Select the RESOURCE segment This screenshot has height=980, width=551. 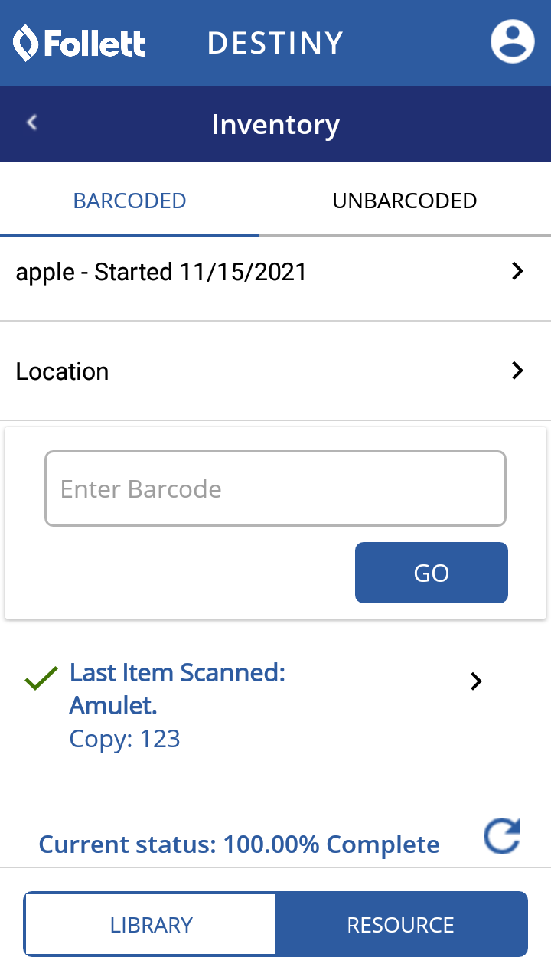(x=400, y=924)
